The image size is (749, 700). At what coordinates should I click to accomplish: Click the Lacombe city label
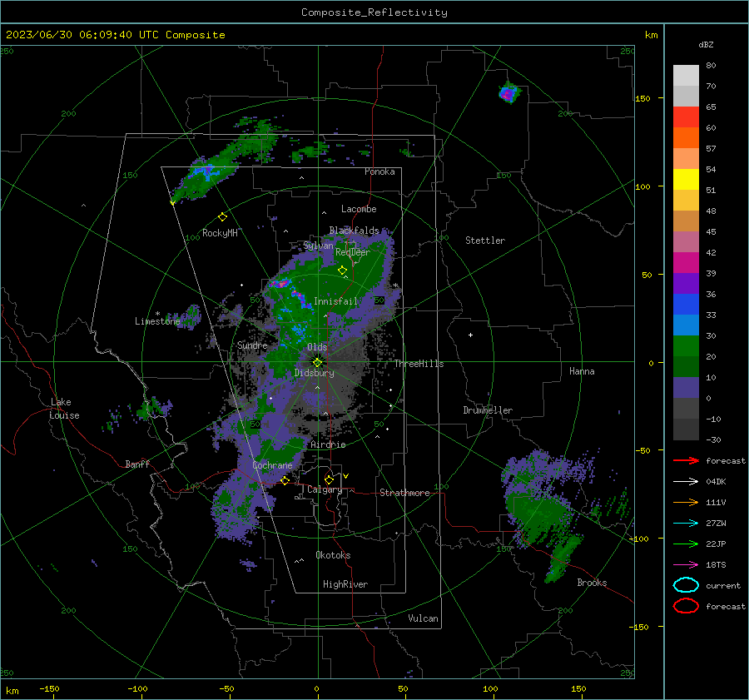359,209
